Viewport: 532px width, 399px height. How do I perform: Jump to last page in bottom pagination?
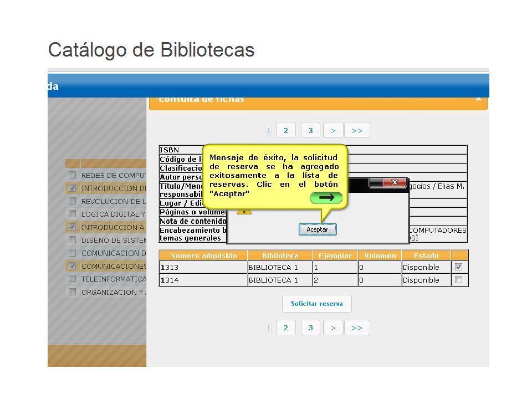click(x=357, y=328)
